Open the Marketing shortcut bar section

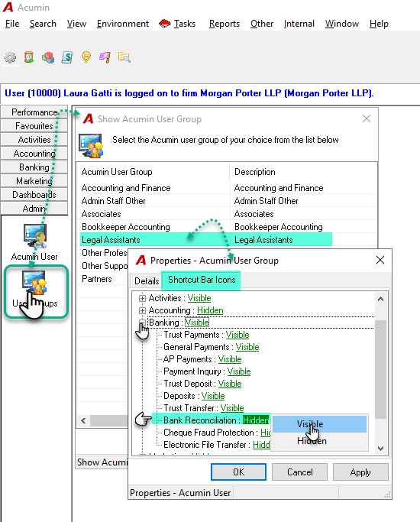(x=34, y=181)
